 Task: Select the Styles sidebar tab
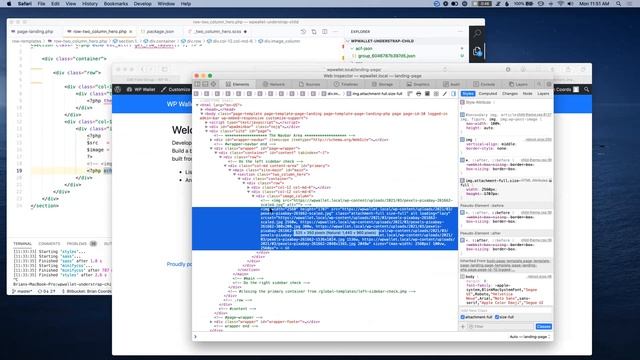[468, 94]
